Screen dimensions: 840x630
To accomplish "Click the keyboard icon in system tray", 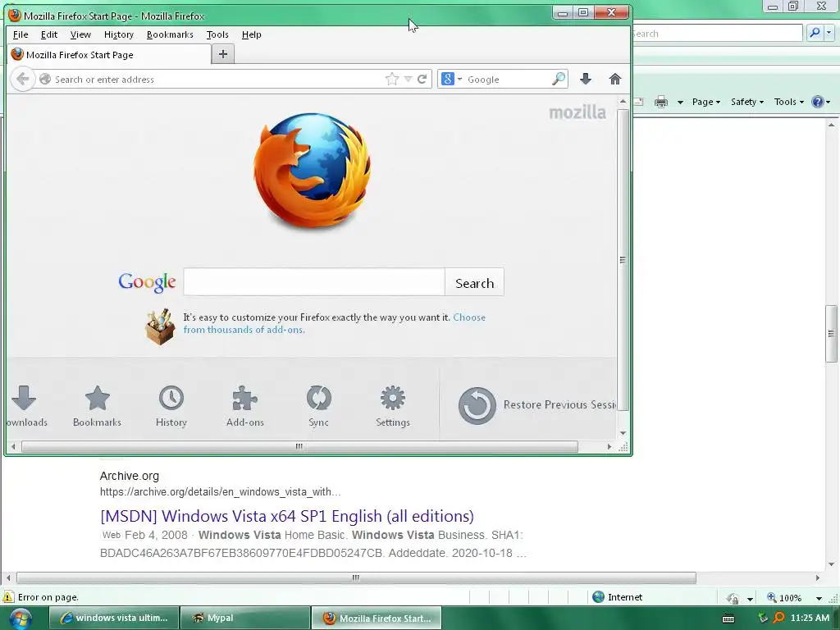I will (728, 619).
